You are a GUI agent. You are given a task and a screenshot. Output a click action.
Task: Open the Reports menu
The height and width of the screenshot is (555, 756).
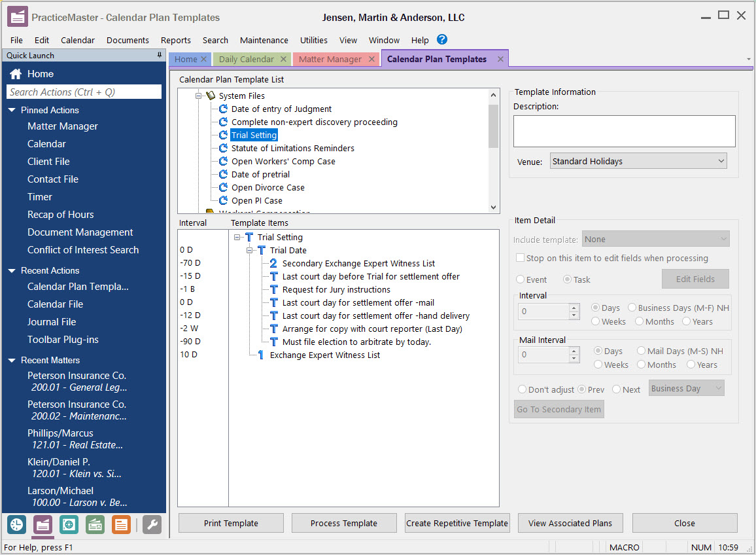(175, 40)
